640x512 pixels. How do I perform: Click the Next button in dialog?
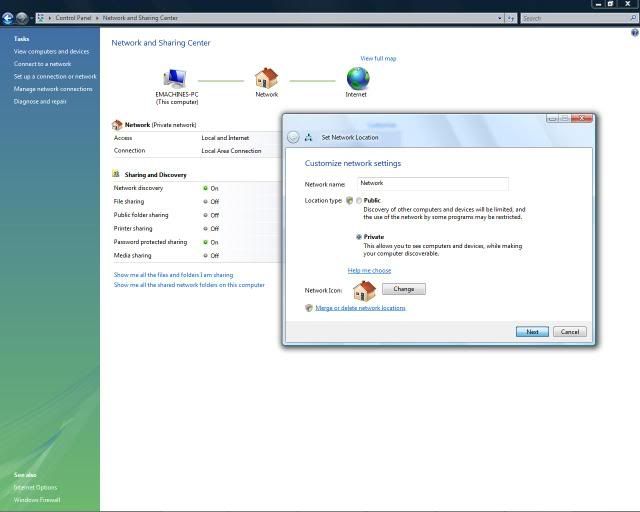(532, 331)
